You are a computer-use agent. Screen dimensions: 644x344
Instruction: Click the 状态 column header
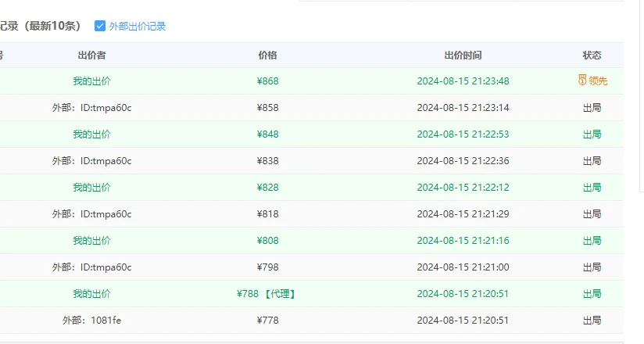pyautogui.click(x=592, y=56)
